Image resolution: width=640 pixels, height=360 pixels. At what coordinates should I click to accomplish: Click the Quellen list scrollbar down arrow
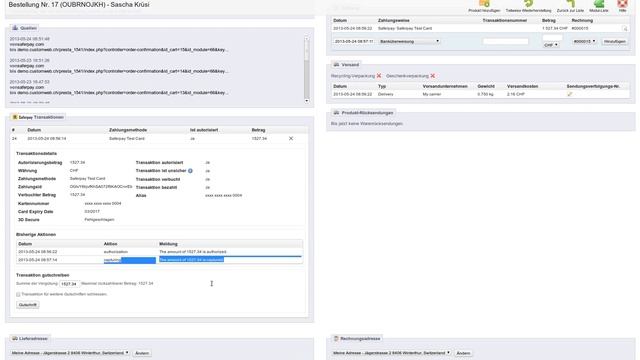tap(307, 100)
